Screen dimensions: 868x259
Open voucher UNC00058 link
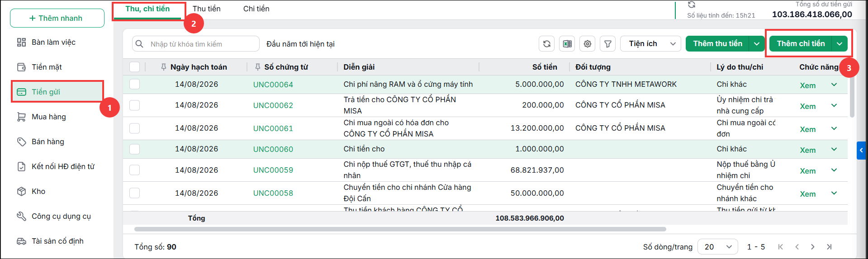coord(273,193)
